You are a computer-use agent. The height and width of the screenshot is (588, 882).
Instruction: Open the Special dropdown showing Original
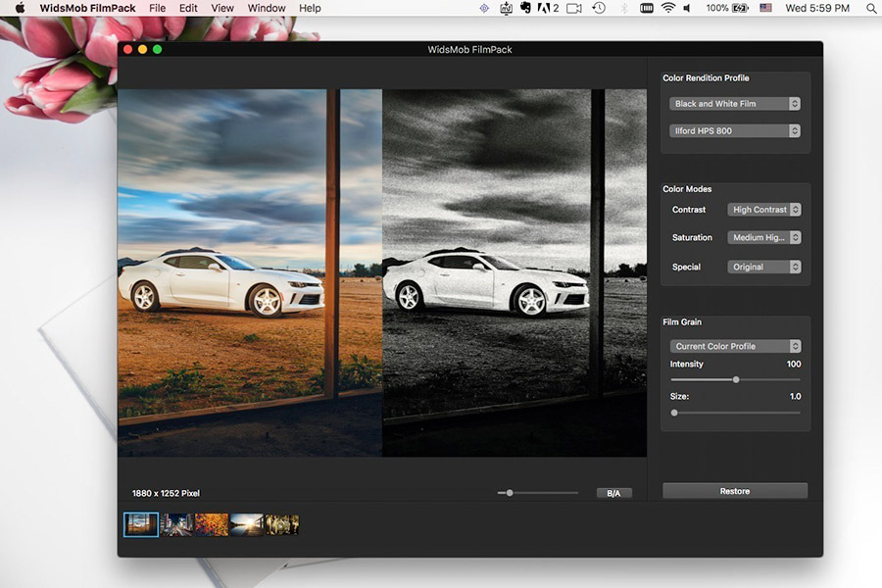763,267
